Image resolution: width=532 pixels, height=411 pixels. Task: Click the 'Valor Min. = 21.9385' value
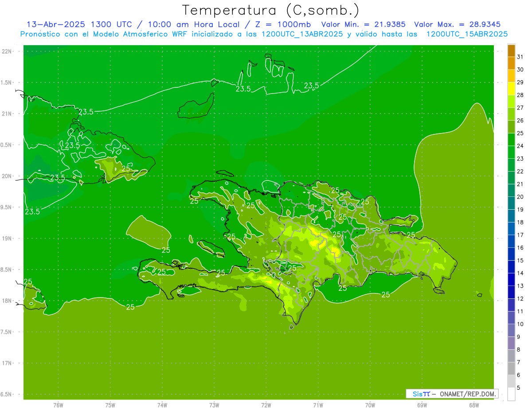pyautogui.click(x=363, y=24)
